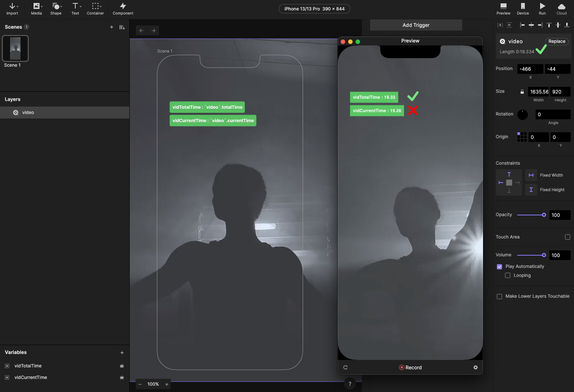The height and width of the screenshot is (392, 574).
Task: Toggle debug icon for vidCurrentTime variable
Action: (x=122, y=377)
